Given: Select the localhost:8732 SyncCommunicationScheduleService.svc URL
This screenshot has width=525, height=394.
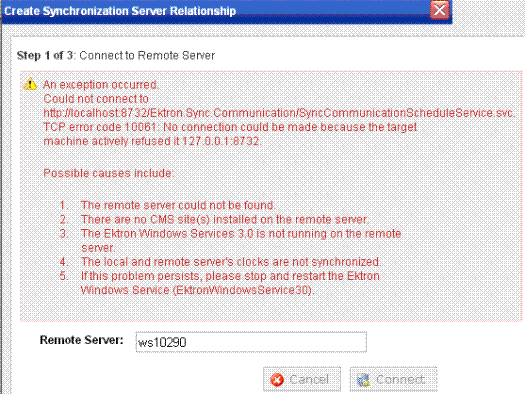Looking at the screenshot, I should coord(279,113).
